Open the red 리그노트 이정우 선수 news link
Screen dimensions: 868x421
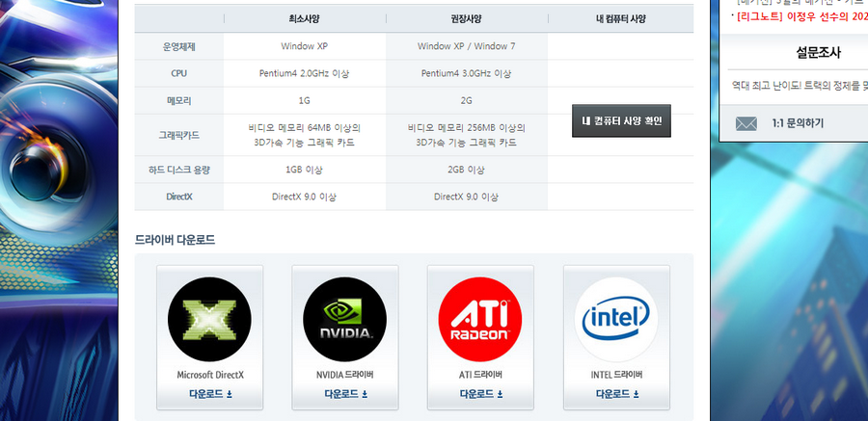pos(802,16)
